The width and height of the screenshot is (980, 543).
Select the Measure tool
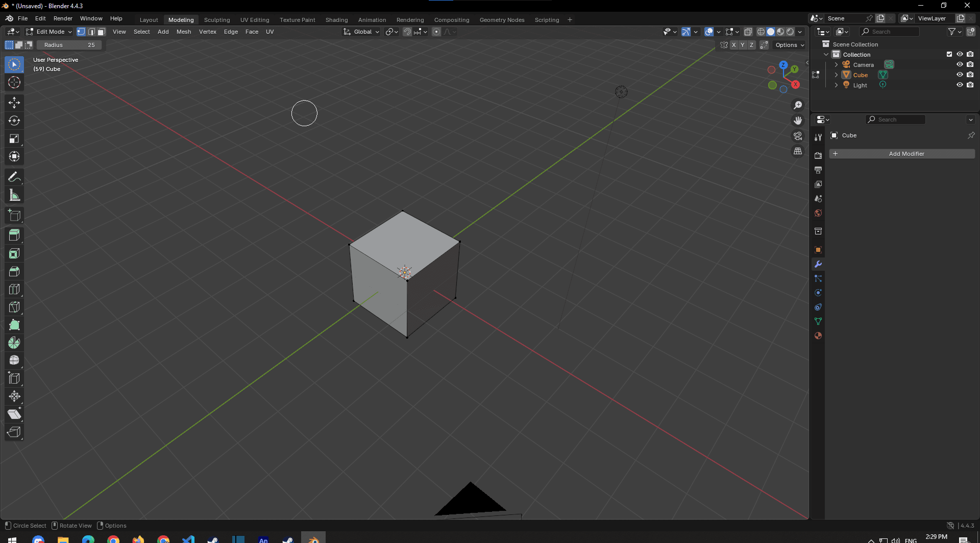(x=14, y=195)
